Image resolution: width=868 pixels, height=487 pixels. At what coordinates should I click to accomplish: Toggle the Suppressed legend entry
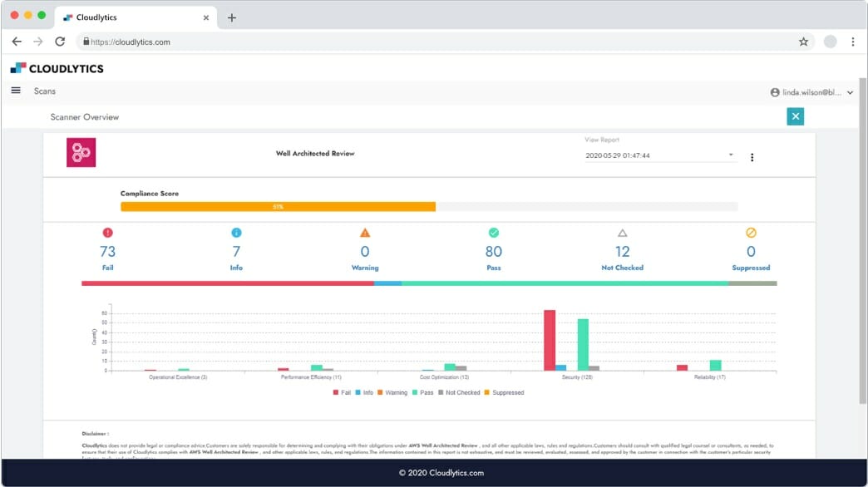click(x=505, y=392)
